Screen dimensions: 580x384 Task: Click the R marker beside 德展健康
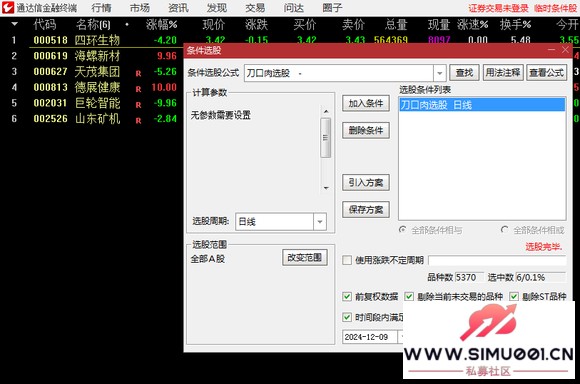[138, 89]
